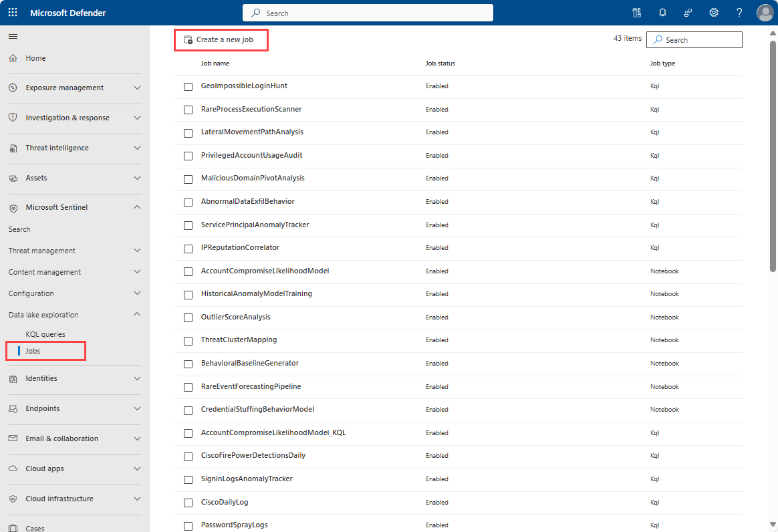Select the LateralMovementPathAnalysis checkbox
Screen dimensions: 778x532
coord(188,133)
